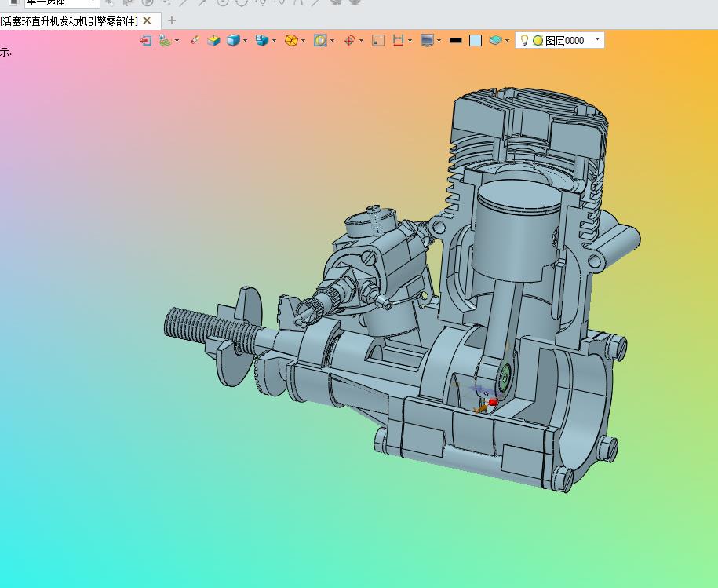This screenshot has height=588, width=718.
Task: Switch to the 活塞环直升机发动机引擎零部件 document tab
Action: (69, 21)
